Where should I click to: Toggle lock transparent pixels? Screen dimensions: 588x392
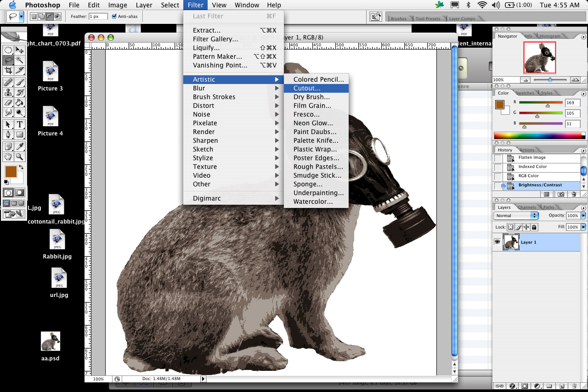[x=510, y=227]
